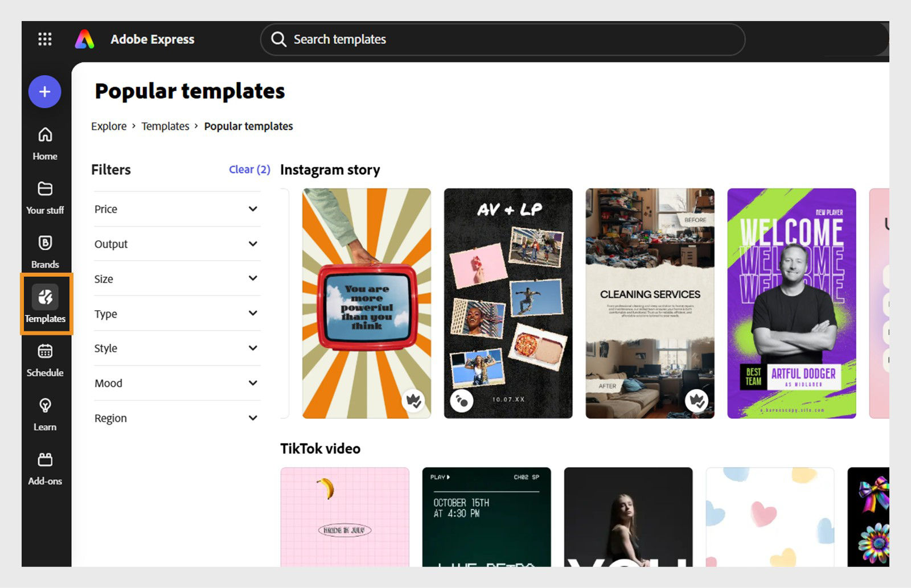Click the 'Popular templates' page title

190,91
